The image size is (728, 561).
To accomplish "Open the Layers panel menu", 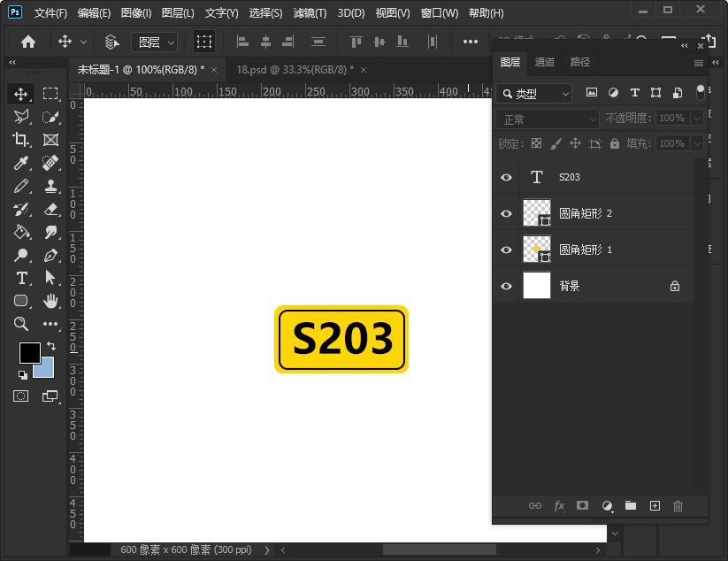I will pyautogui.click(x=699, y=63).
